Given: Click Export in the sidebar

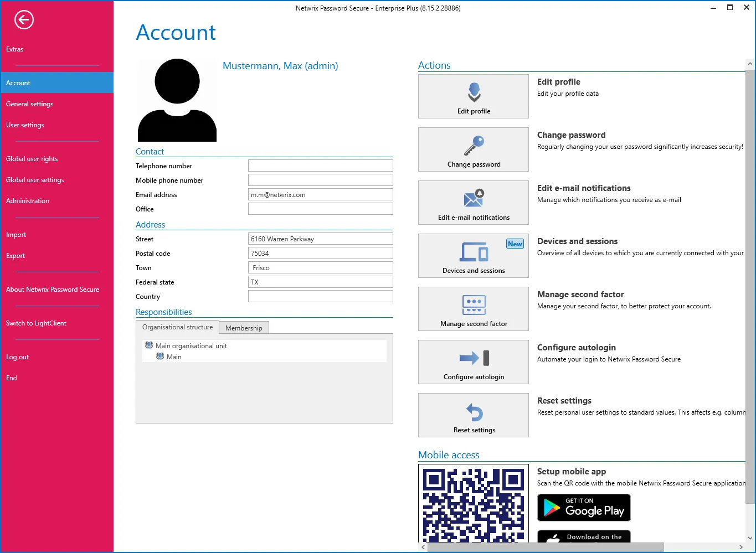Looking at the screenshot, I should coord(57,256).
